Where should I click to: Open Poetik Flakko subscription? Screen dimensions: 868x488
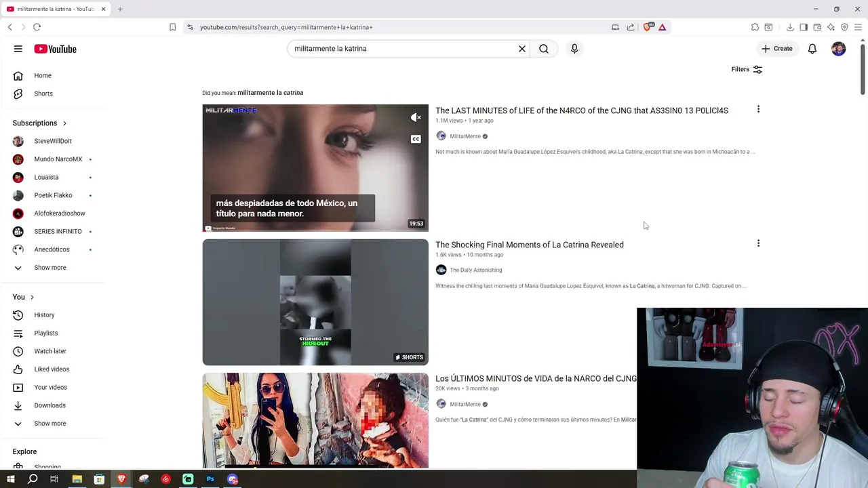click(53, 195)
